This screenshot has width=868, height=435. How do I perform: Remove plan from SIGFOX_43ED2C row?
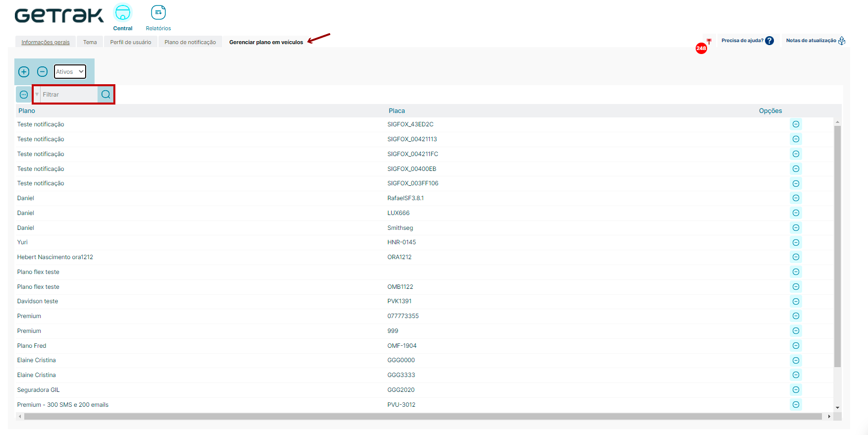coord(796,124)
